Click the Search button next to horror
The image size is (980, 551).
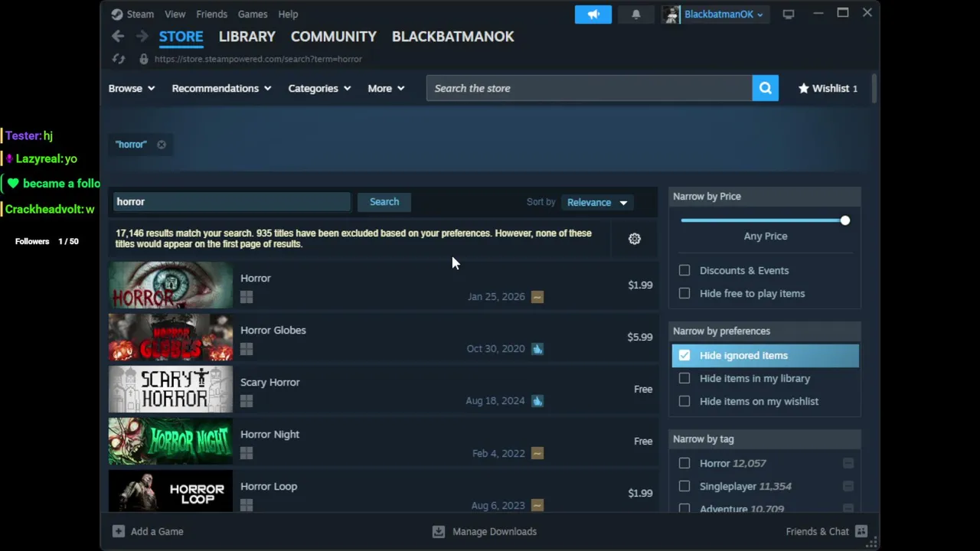click(384, 201)
